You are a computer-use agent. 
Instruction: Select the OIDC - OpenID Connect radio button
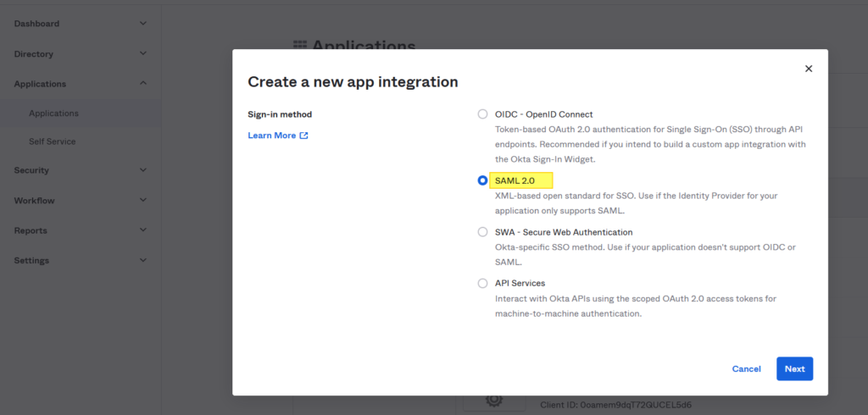(x=482, y=114)
